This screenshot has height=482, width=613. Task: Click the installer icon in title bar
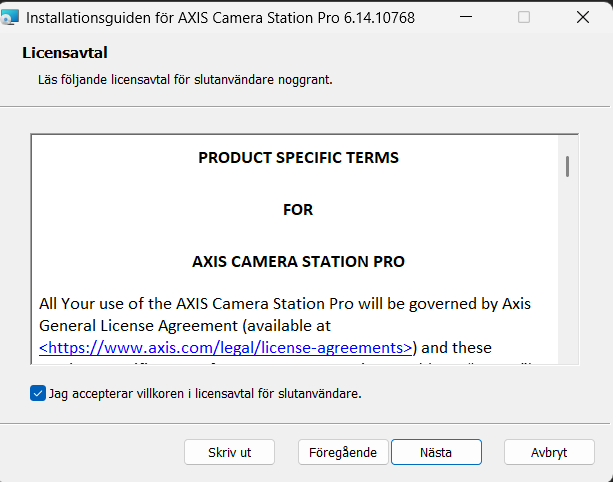pyautogui.click(x=9, y=17)
